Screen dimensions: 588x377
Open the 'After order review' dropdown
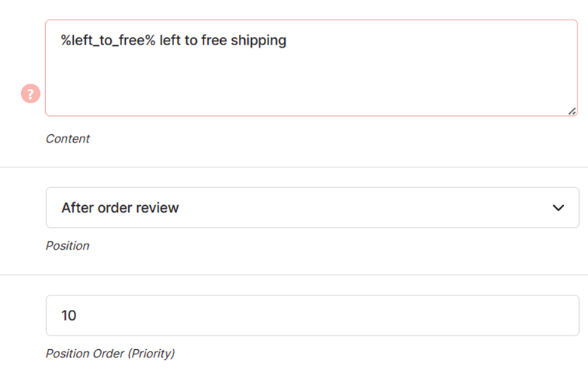pyautogui.click(x=312, y=207)
